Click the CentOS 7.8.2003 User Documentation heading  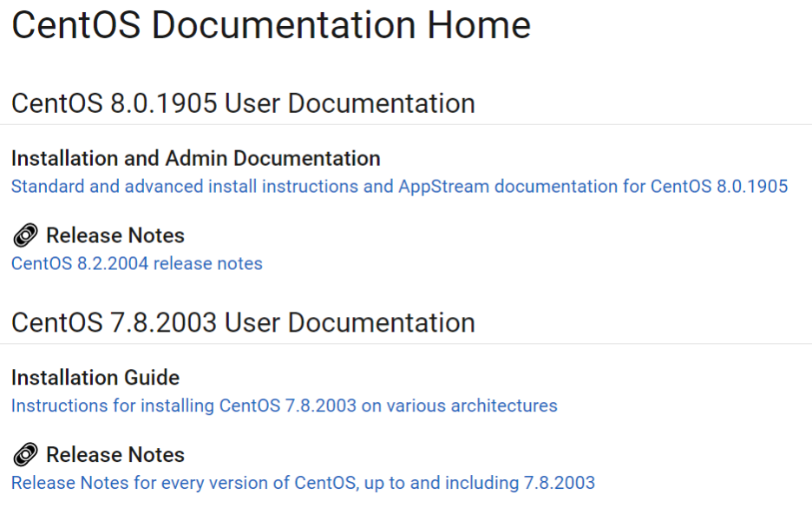(244, 322)
